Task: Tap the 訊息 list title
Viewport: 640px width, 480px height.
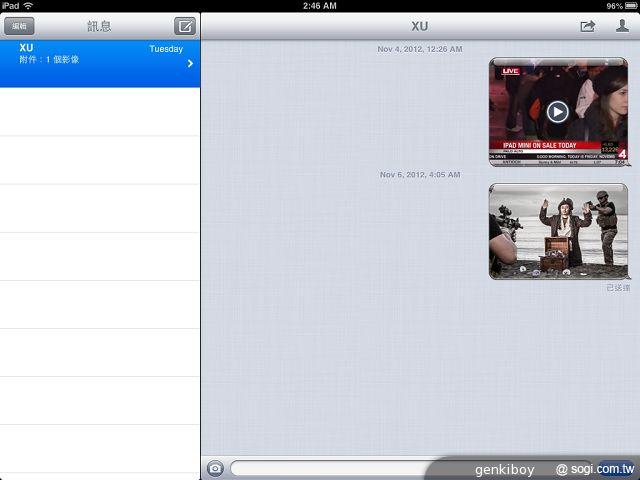Action: 100,26
